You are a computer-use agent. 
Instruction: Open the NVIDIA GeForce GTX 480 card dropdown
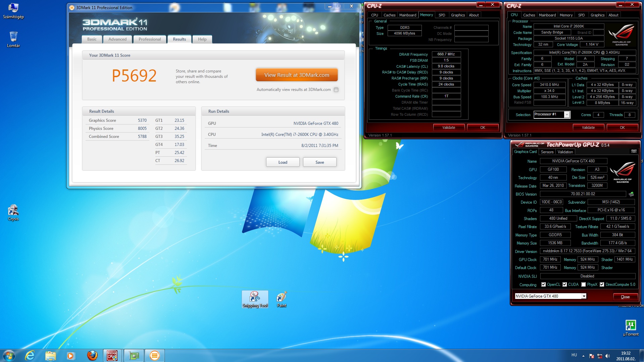(584, 296)
